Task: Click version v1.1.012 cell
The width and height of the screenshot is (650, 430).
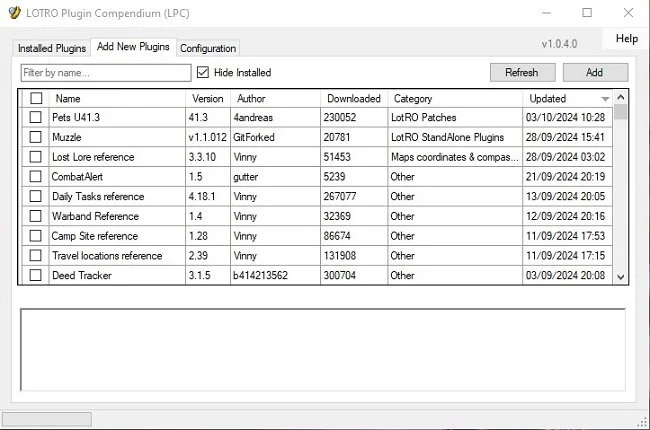Action: [207, 137]
